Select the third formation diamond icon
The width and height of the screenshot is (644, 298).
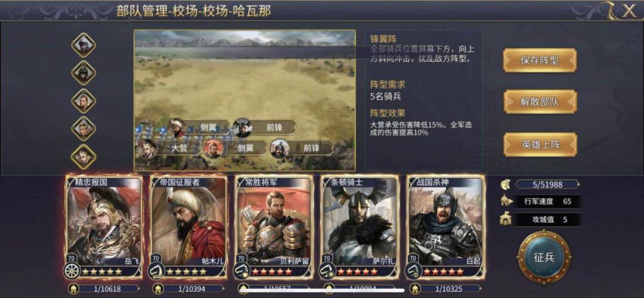[84, 101]
